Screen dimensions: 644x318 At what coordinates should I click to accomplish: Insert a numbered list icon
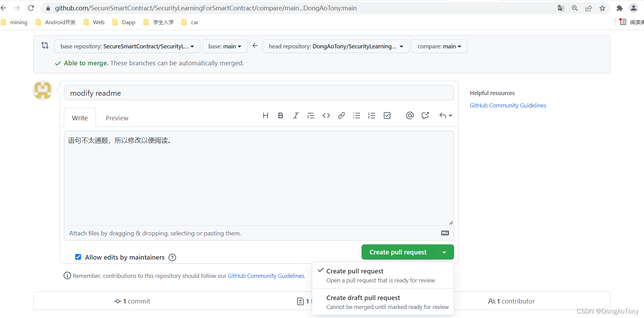(x=372, y=115)
